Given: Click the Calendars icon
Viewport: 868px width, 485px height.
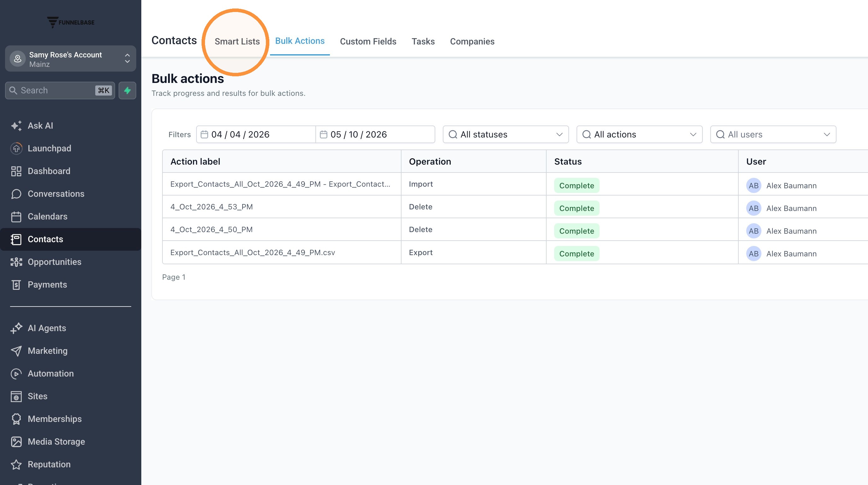Looking at the screenshot, I should pyautogui.click(x=16, y=217).
